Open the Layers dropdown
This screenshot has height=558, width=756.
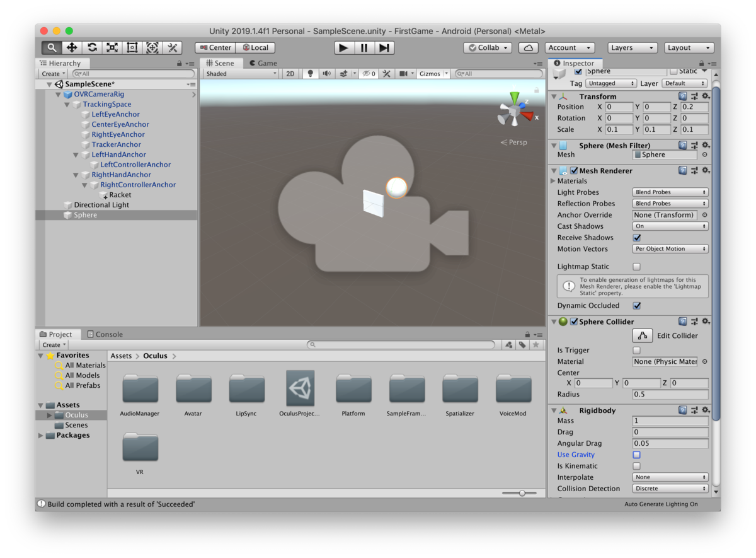point(633,48)
